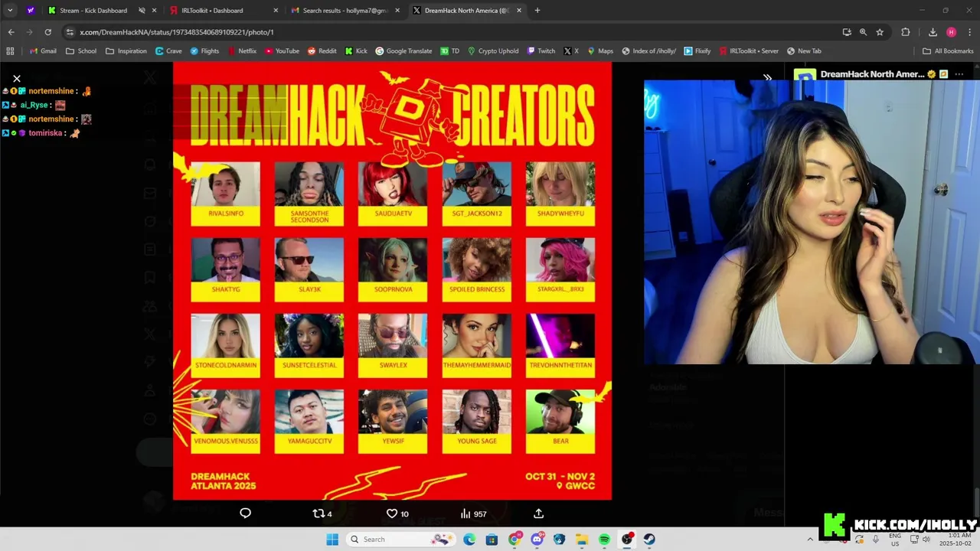This screenshot has width=980, height=551.
Task: Open the Google Translate bookmark
Action: pyautogui.click(x=403, y=51)
